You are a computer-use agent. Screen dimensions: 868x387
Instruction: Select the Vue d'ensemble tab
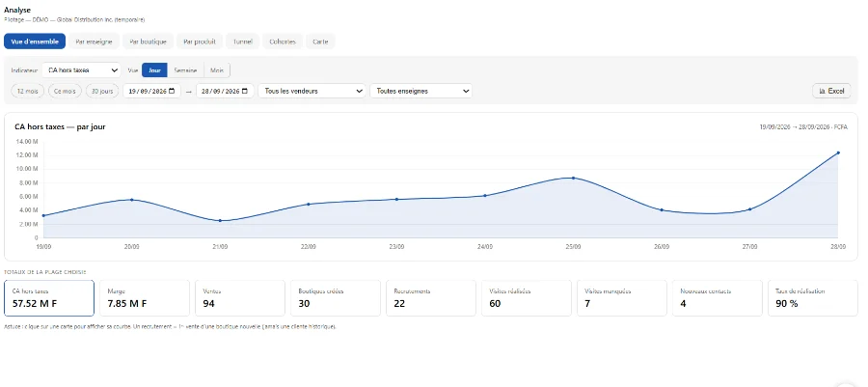pyautogui.click(x=35, y=41)
